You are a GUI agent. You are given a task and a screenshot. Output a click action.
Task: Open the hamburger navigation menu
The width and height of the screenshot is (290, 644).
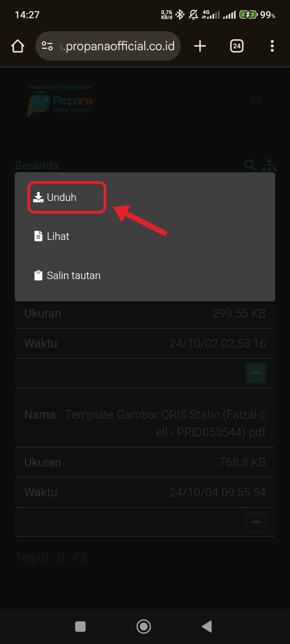point(256,100)
